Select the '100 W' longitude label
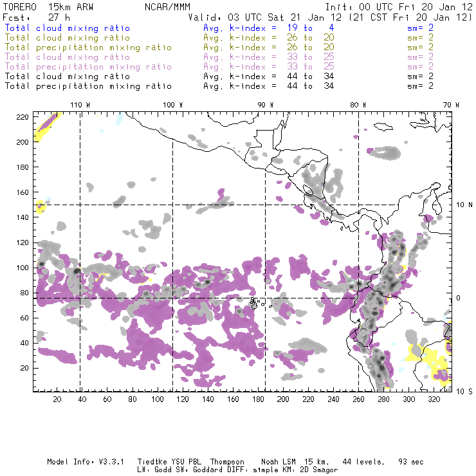This screenshot has width=476, height=476. click(x=173, y=105)
